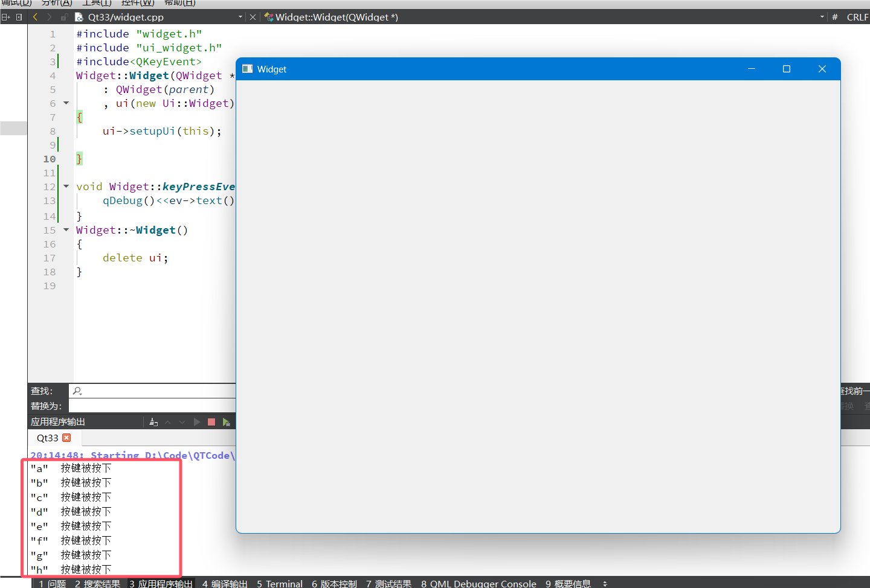Click the attach debugger green play-bug icon

tap(226, 422)
